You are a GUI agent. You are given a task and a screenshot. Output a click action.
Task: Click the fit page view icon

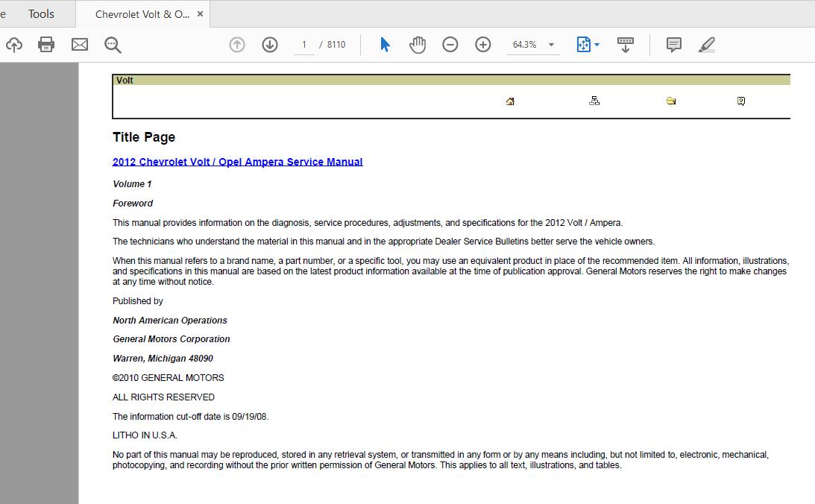(x=583, y=45)
